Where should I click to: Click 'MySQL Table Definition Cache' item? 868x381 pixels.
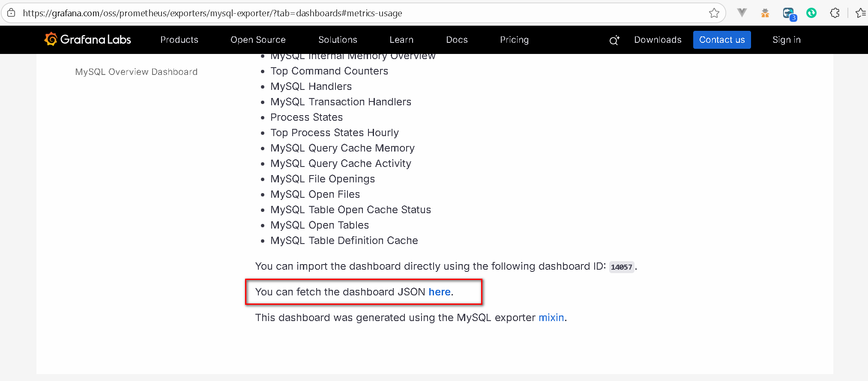(344, 241)
